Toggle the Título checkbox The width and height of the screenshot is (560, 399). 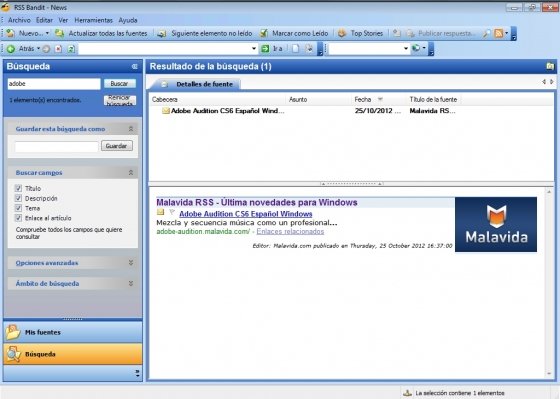click(x=18, y=188)
